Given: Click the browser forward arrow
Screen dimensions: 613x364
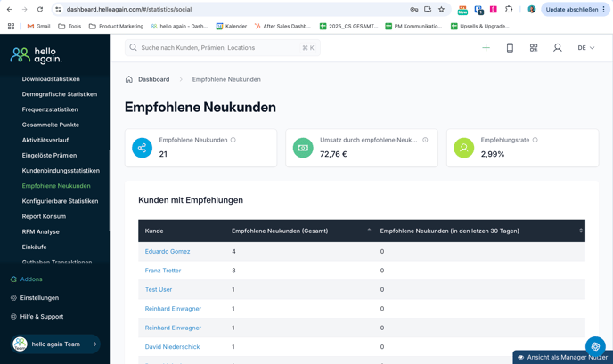Looking at the screenshot, I should 25,10.
